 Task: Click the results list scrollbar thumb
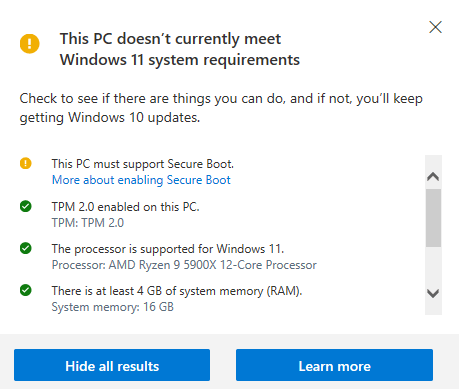point(433,218)
